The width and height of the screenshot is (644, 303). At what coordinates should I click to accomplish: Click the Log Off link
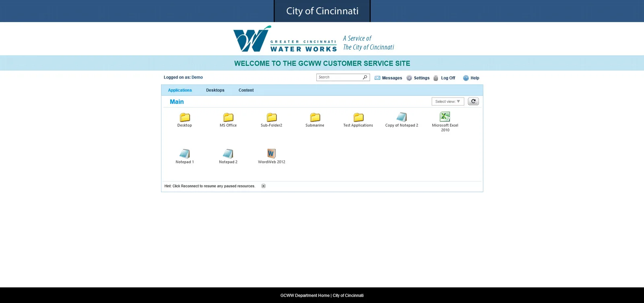coord(448,78)
